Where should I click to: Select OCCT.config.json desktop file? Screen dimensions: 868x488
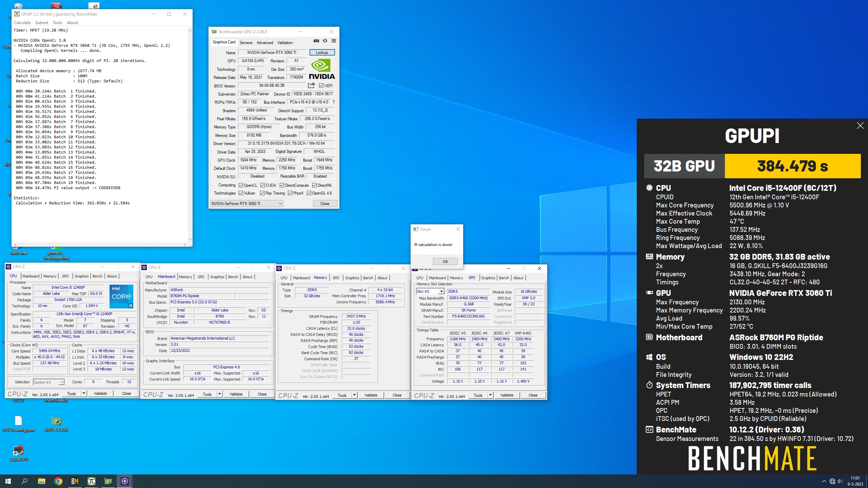tap(18, 424)
